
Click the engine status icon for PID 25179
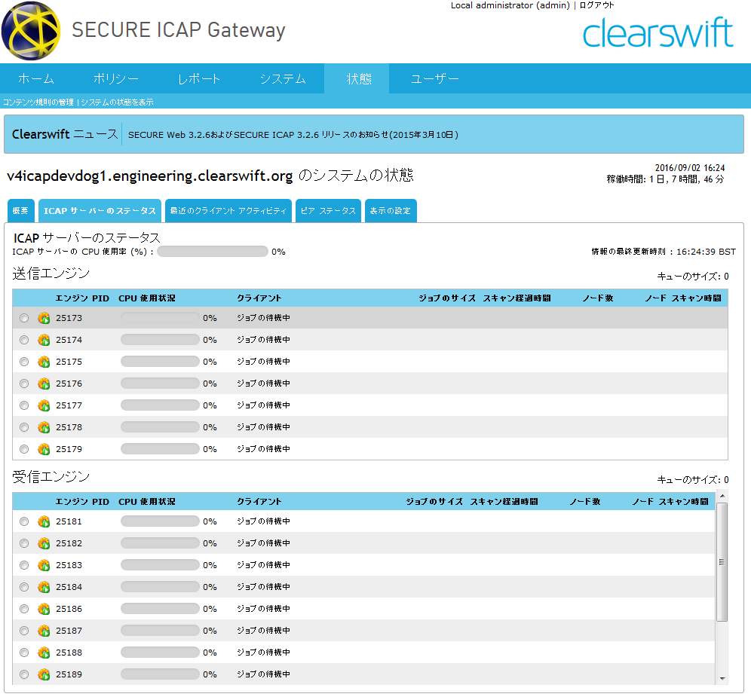point(44,449)
